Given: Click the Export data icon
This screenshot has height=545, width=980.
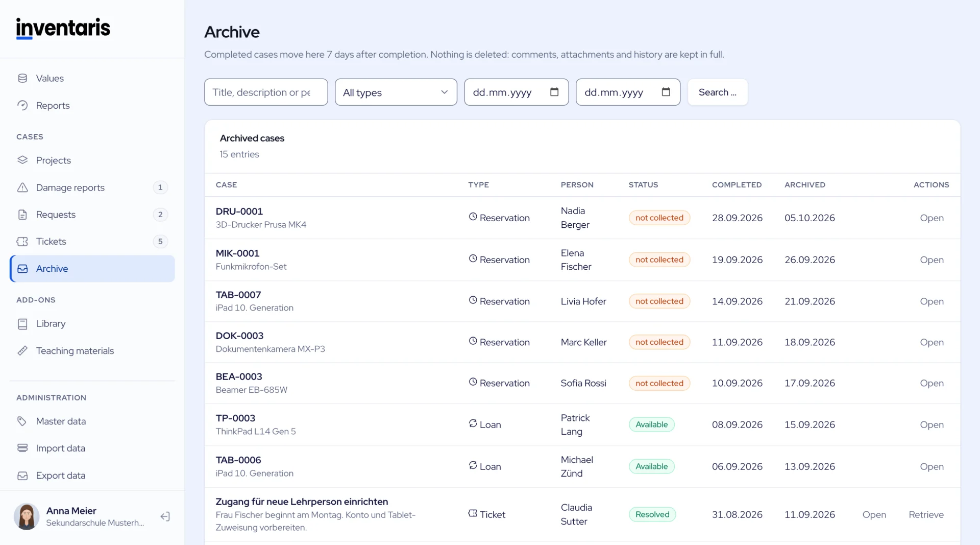Looking at the screenshot, I should pyautogui.click(x=22, y=476).
